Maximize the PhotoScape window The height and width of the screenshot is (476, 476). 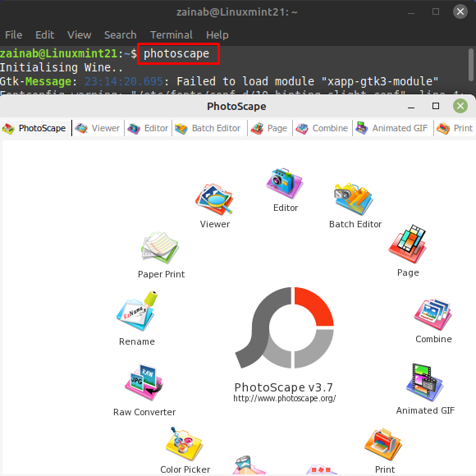436,106
